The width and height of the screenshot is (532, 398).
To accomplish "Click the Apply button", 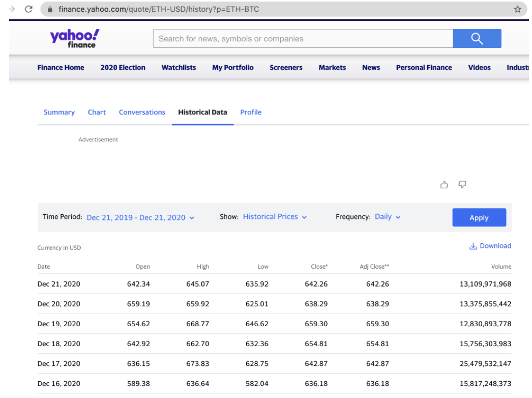I will point(479,218).
